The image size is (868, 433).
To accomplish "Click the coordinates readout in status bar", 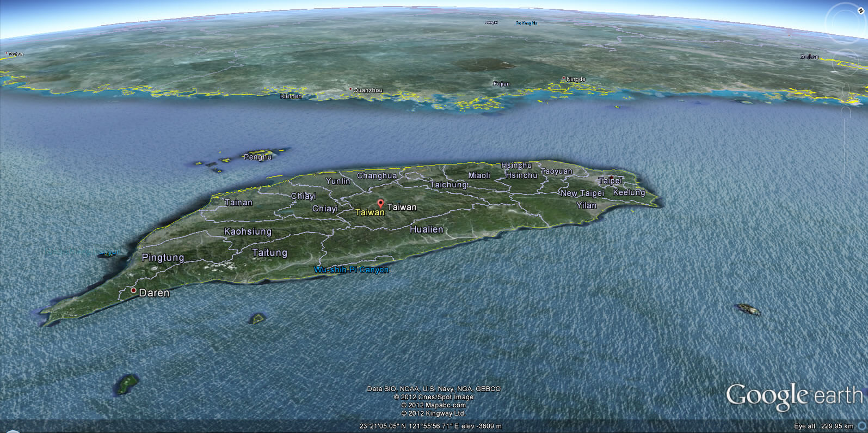I will click(430, 426).
